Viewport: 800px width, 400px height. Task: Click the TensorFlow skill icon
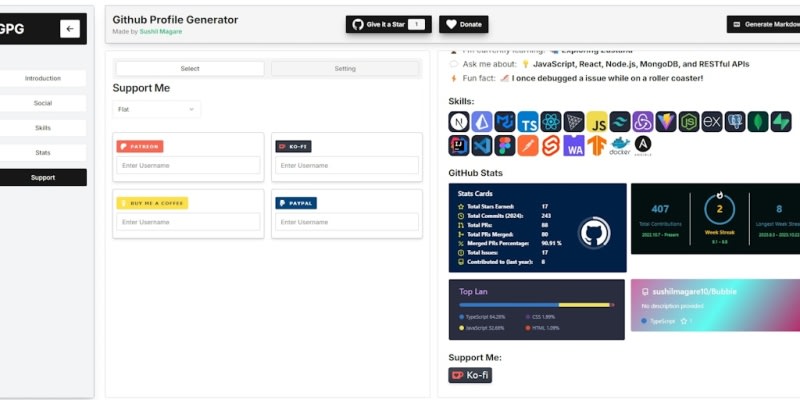click(x=596, y=145)
